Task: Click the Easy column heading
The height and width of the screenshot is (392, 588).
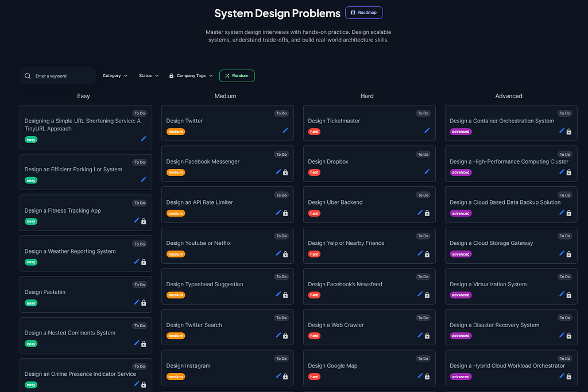Action: (83, 96)
